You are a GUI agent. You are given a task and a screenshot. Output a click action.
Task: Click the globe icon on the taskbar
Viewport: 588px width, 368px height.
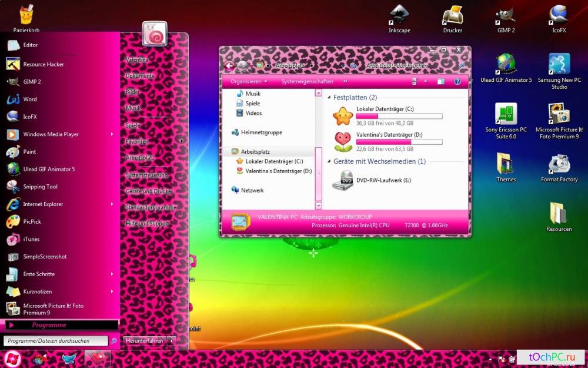click(39, 359)
